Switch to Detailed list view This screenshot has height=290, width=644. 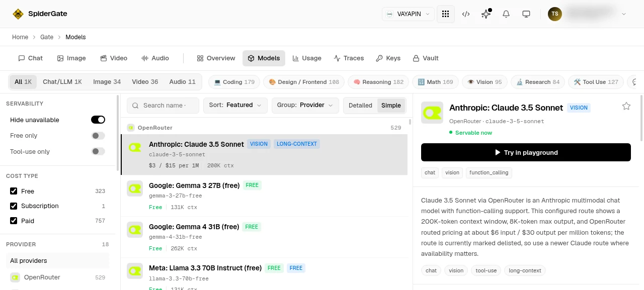(x=360, y=106)
